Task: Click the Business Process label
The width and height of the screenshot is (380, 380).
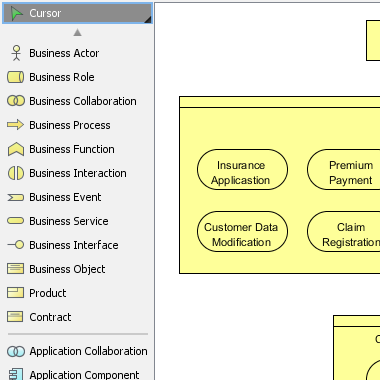Action: coord(70,125)
